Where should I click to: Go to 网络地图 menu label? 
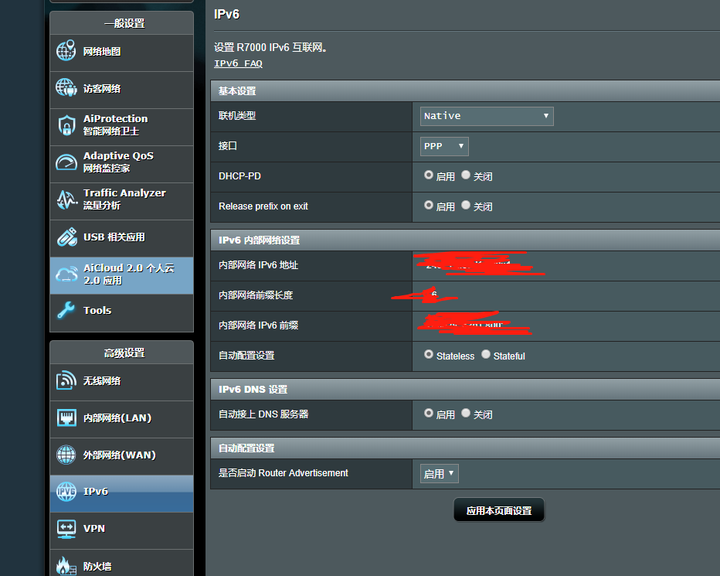point(102,51)
